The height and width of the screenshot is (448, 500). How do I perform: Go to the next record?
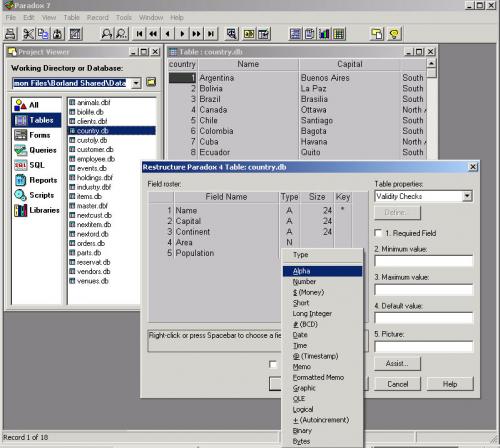tap(182, 34)
